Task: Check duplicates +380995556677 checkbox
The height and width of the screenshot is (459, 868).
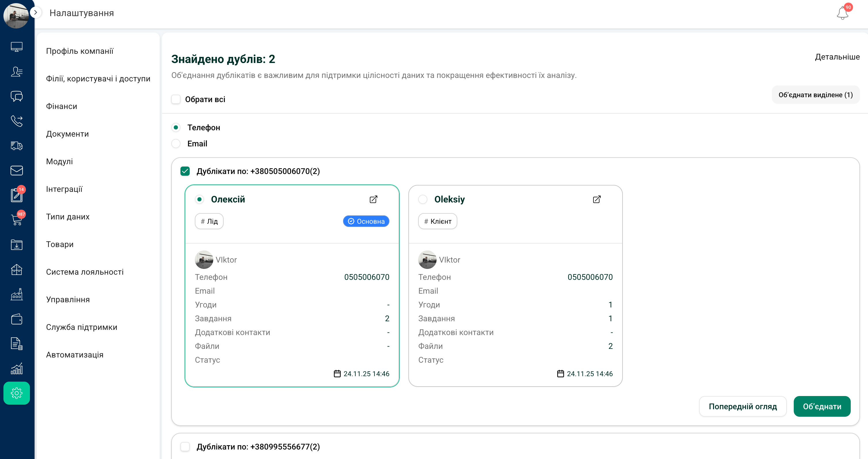Action: click(185, 447)
